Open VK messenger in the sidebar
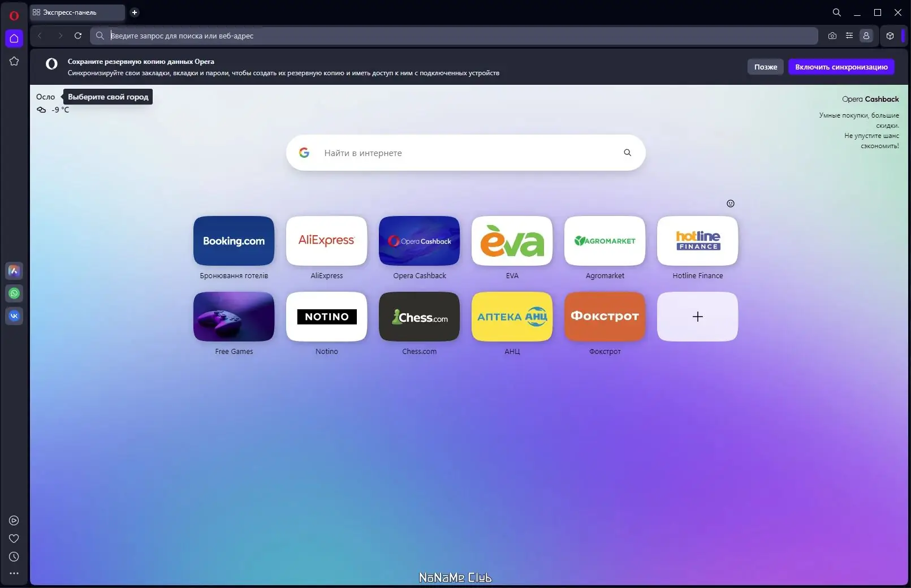 click(x=14, y=316)
